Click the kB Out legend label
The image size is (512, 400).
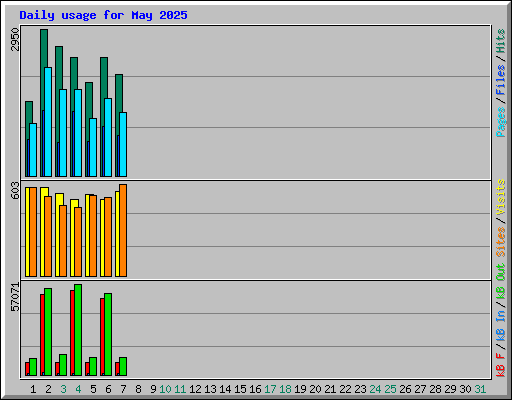pos(501,282)
